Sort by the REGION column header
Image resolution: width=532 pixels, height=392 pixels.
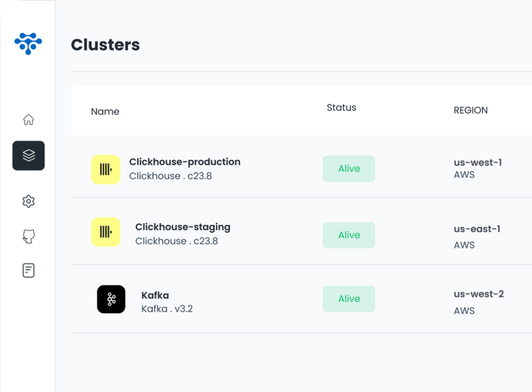coord(470,110)
